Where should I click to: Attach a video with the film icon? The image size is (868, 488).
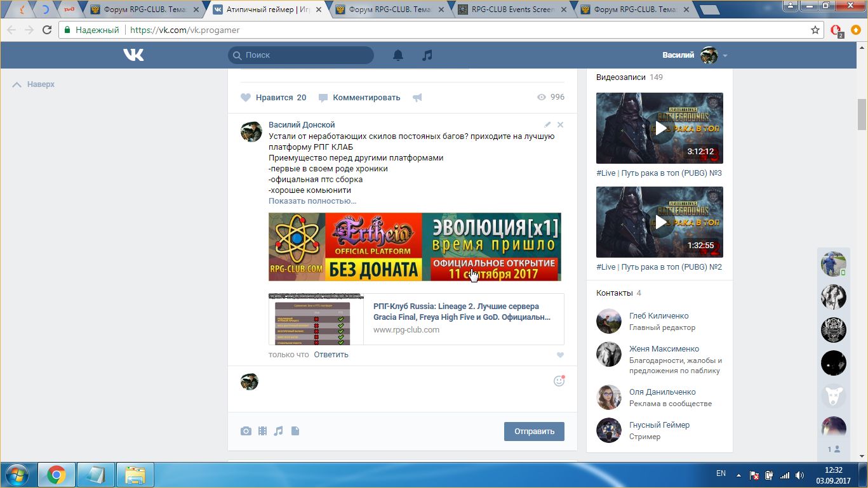(x=262, y=431)
